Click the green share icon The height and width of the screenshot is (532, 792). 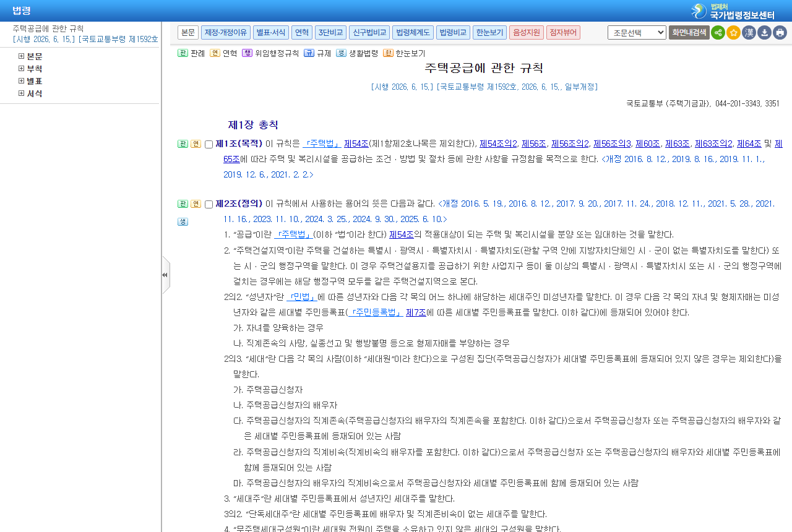pos(718,33)
